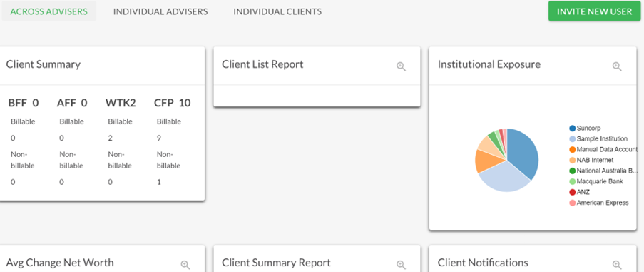Viewport: 644px width, 272px height.
Task: Zoom into the Client Summary Report card
Action: point(401,265)
